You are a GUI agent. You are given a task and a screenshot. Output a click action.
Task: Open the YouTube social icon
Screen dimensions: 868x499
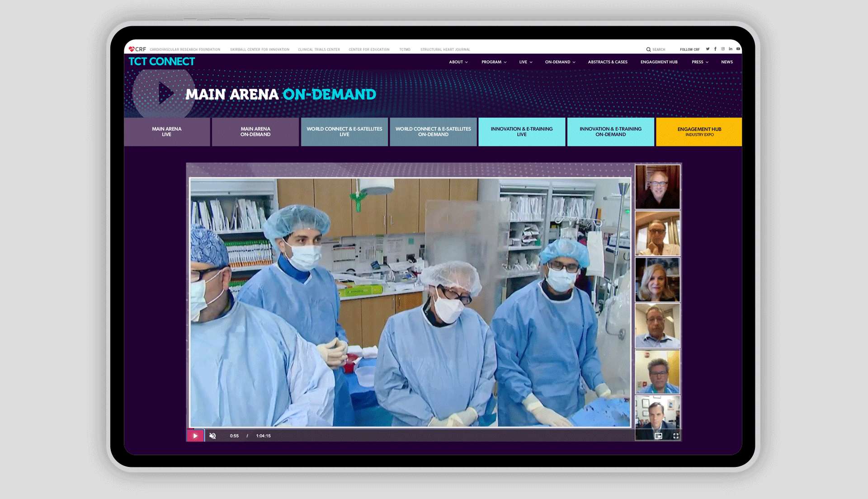click(738, 49)
